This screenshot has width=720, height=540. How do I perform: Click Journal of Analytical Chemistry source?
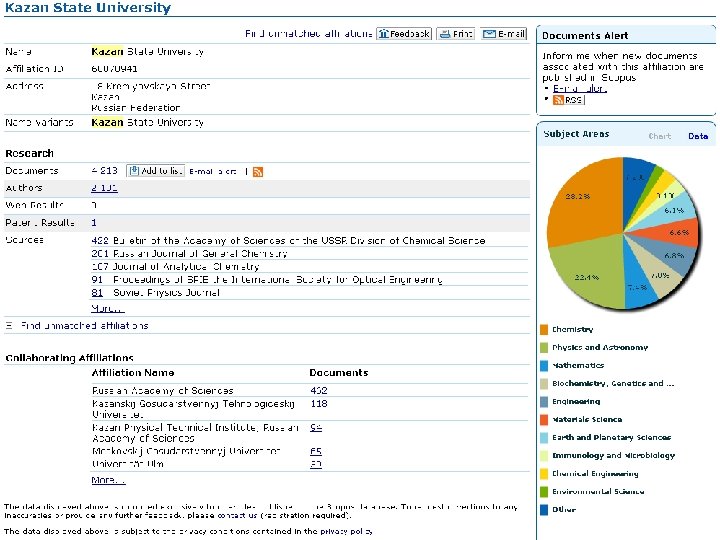click(x=186, y=267)
